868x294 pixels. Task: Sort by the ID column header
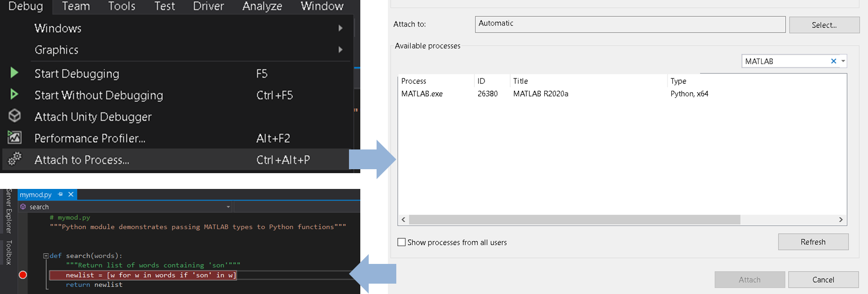[492, 81]
